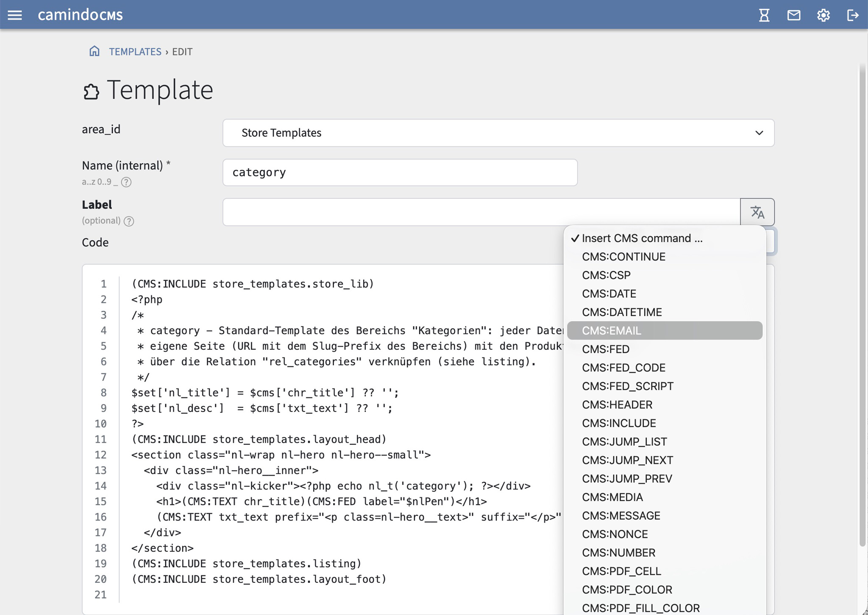Viewport: 868px width, 615px height.
Task: Choose CMS:PDF_COLOR from the command list
Action: point(665,590)
